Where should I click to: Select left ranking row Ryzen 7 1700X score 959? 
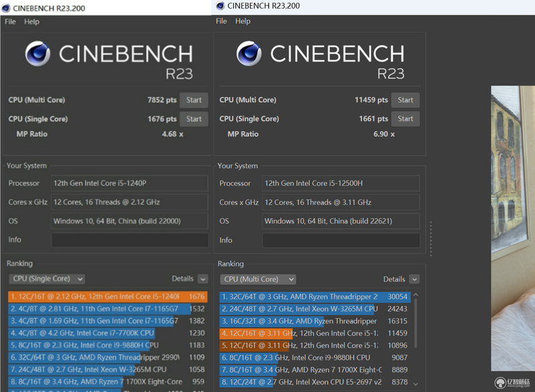pos(108,381)
